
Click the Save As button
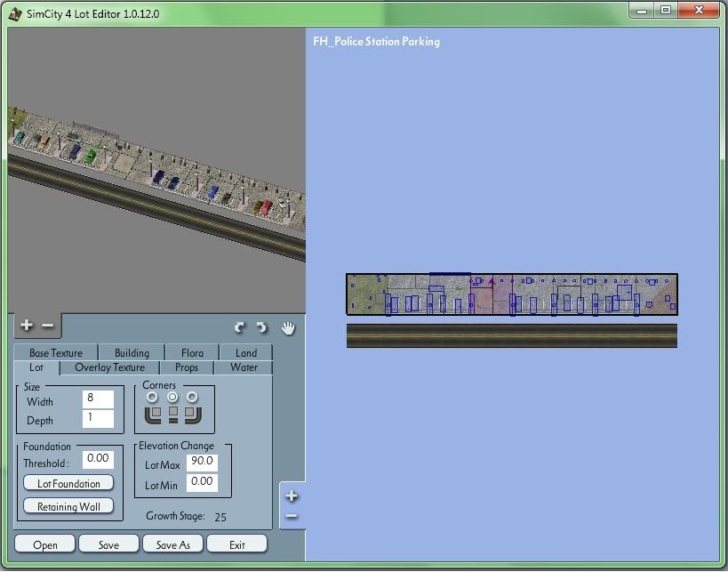point(172,544)
